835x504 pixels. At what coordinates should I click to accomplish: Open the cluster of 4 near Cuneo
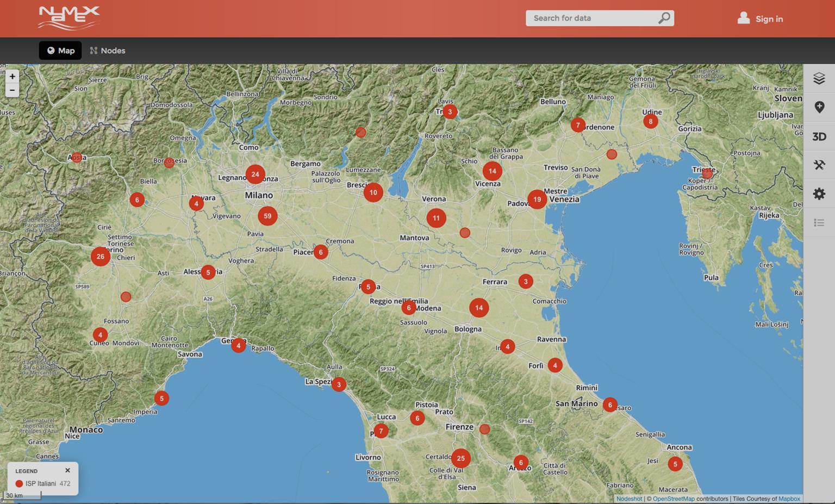[x=100, y=335]
